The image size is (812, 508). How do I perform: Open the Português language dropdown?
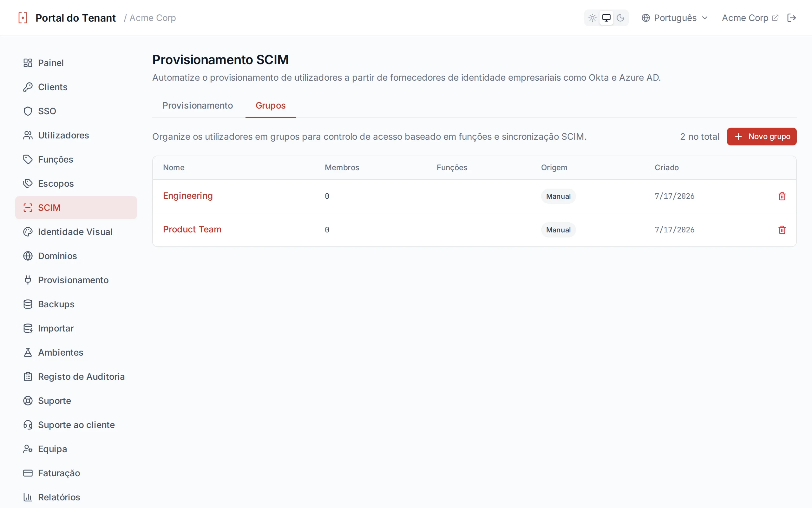675,18
